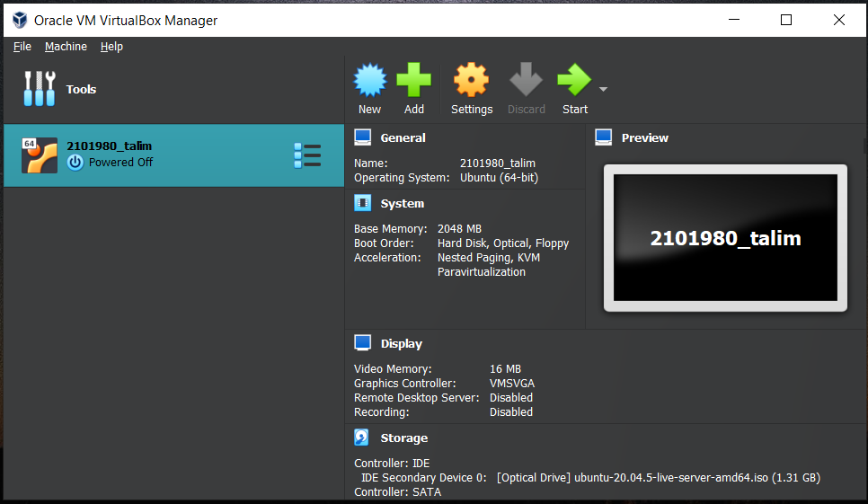Click the Name value 2101980_talim in General
This screenshot has width=868, height=504.
(497, 164)
